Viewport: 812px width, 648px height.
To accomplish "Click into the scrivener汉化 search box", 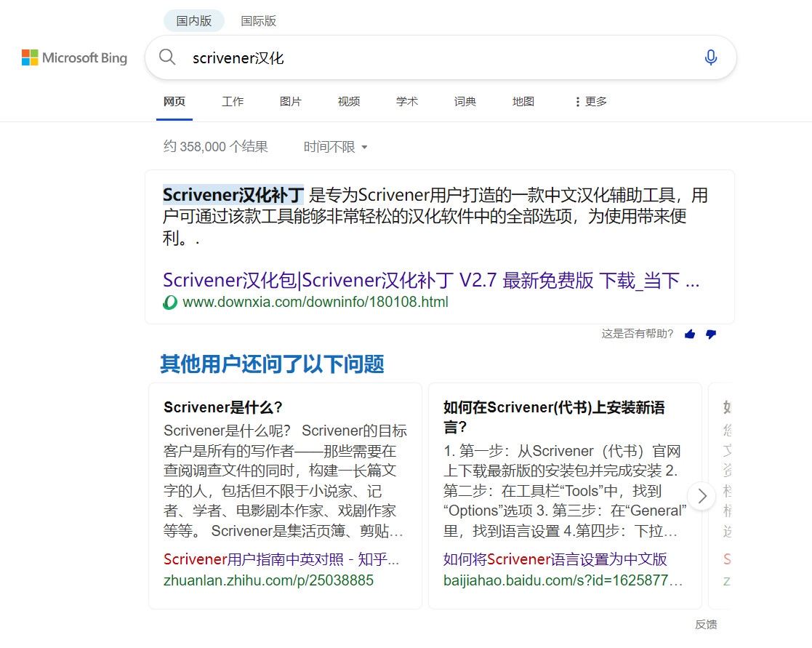I will pos(441,57).
